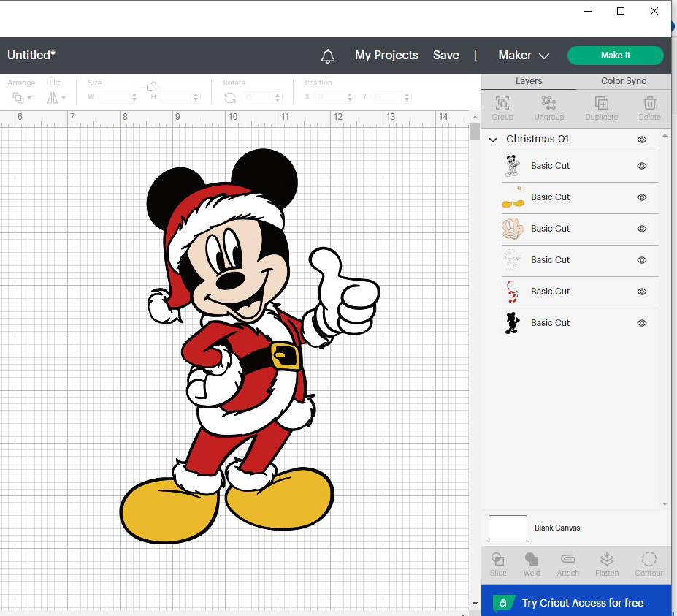
Task: Hide the black silhouette Basic Cut layer
Action: tap(642, 323)
